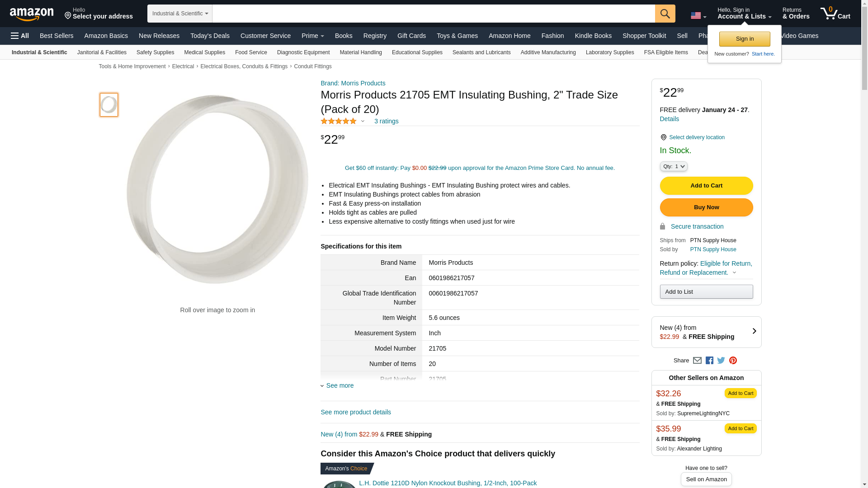868x488 pixels.
Task: Open the All hamburger menu
Action: pos(20,36)
